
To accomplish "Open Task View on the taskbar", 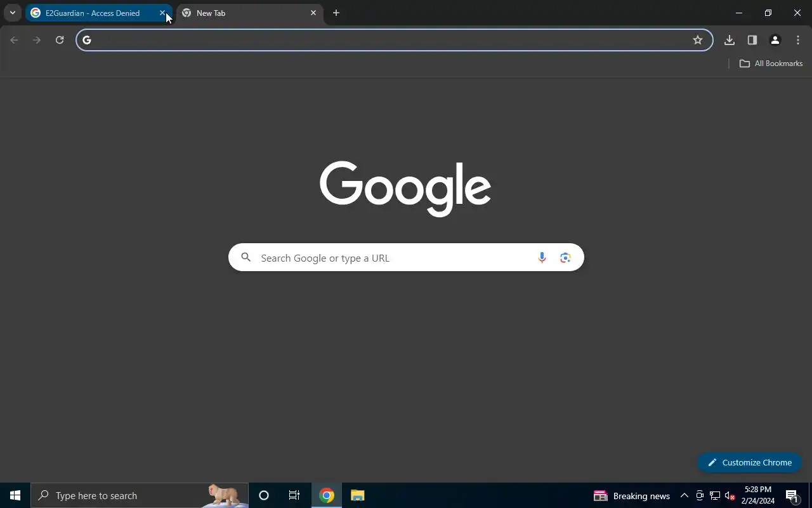I will click(x=294, y=495).
